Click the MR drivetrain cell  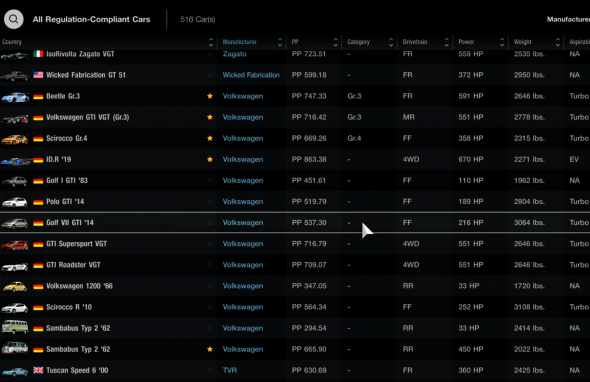(x=409, y=117)
